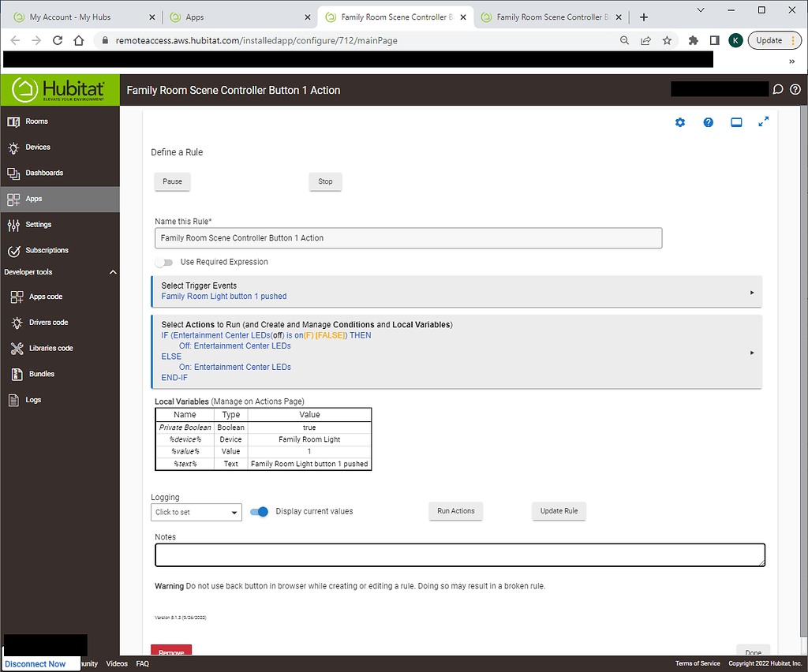Image resolution: width=808 pixels, height=672 pixels.
Task: Click the settings gear icon in rule header
Action: click(x=680, y=122)
